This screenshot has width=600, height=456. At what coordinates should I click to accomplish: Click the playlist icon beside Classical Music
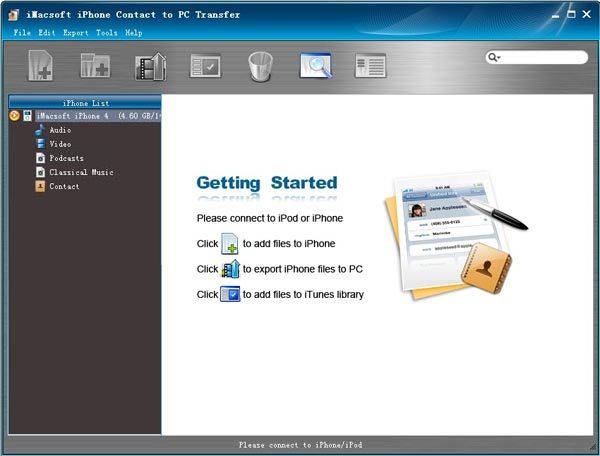pos(41,172)
